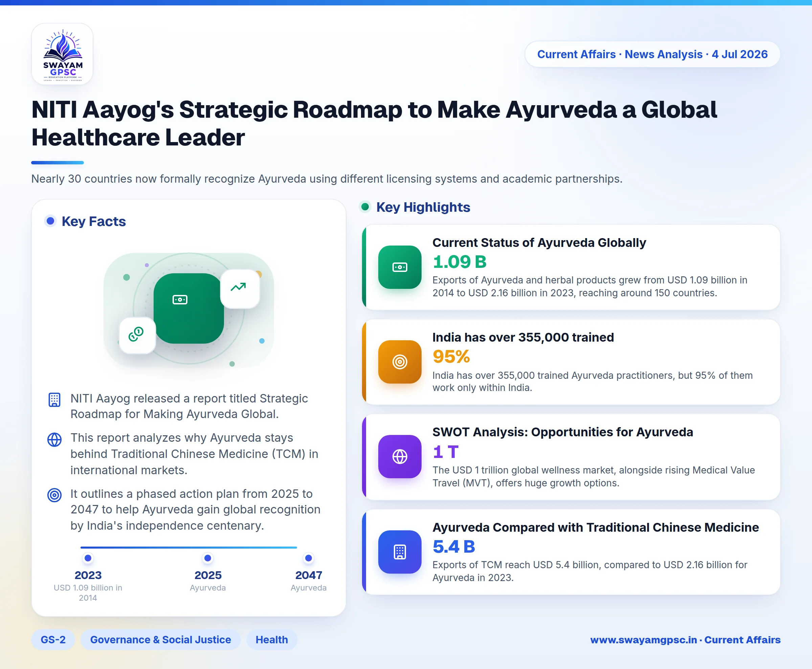Click the Current Status of Ayurveda Globally title
The height and width of the screenshot is (669, 812).
click(539, 243)
